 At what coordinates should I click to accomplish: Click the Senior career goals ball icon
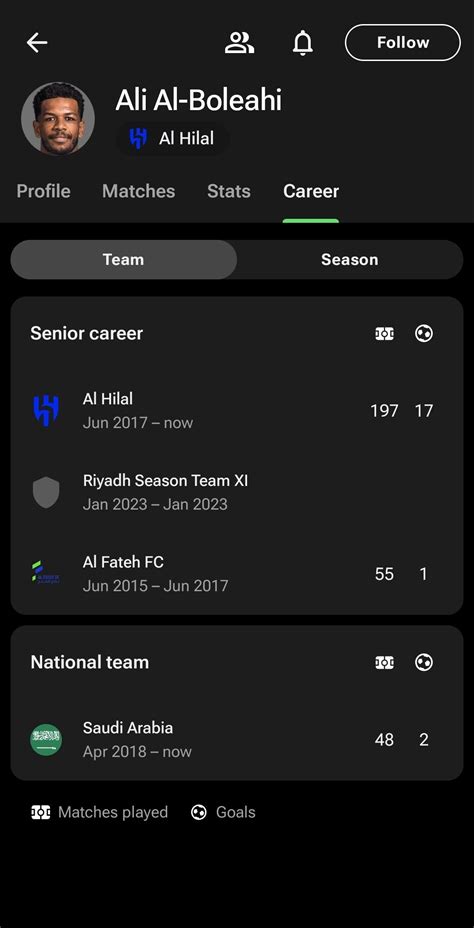coord(424,334)
